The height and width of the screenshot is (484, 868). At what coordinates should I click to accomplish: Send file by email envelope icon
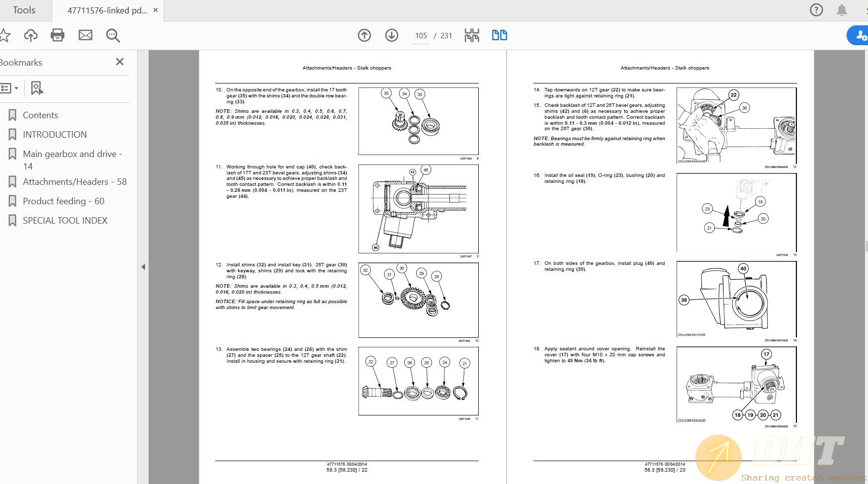coord(86,35)
